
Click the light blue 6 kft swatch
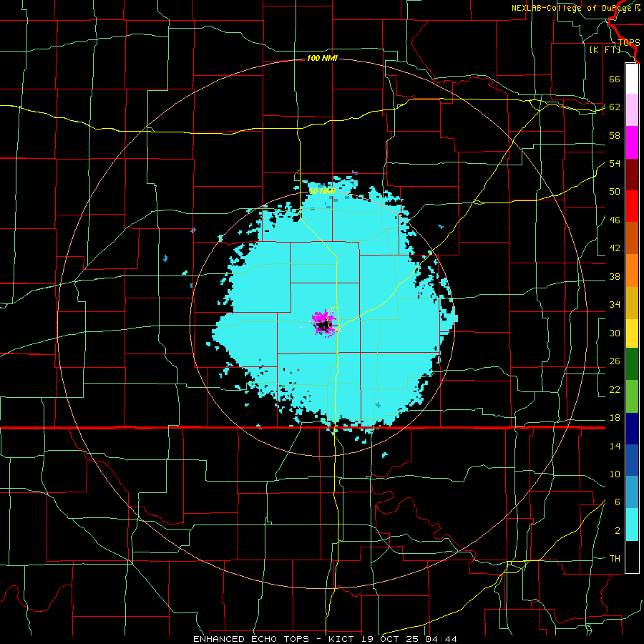click(632, 493)
